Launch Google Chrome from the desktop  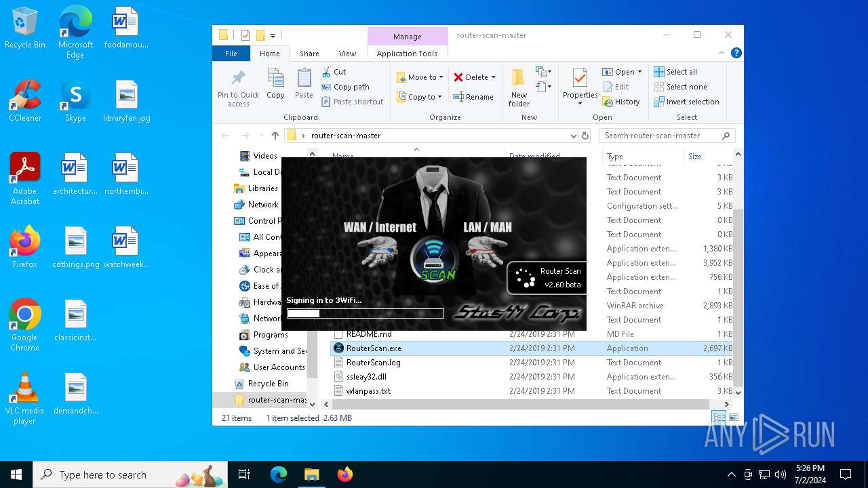(24, 325)
